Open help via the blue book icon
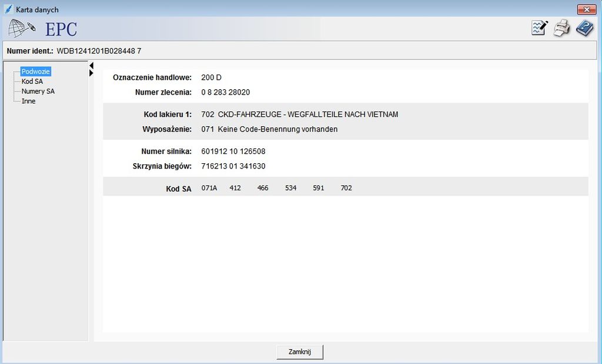The width and height of the screenshot is (602, 364). 584,28
